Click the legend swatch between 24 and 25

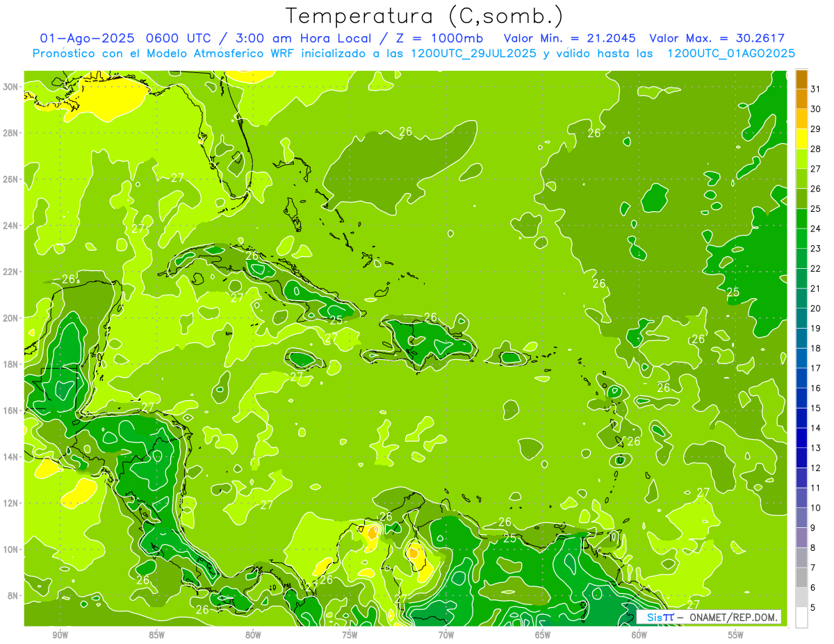click(801, 218)
